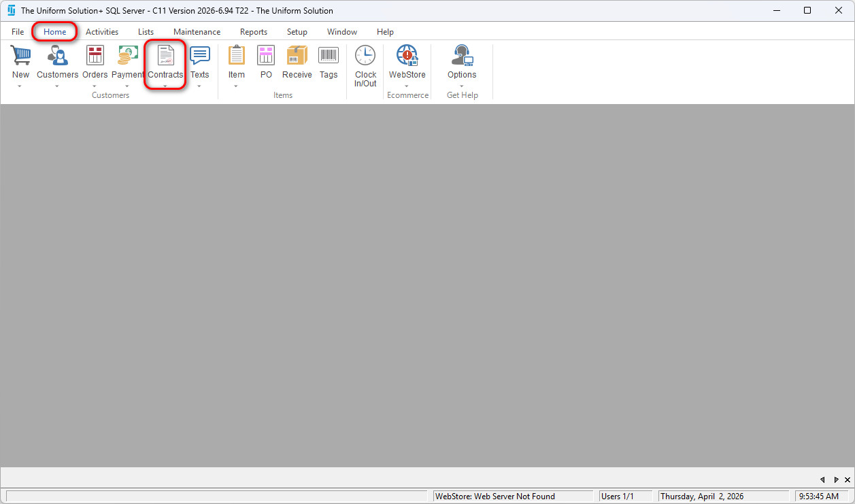Open the Reports ribbon tab
Image resolution: width=855 pixels, height=504 pixels.
253,32
